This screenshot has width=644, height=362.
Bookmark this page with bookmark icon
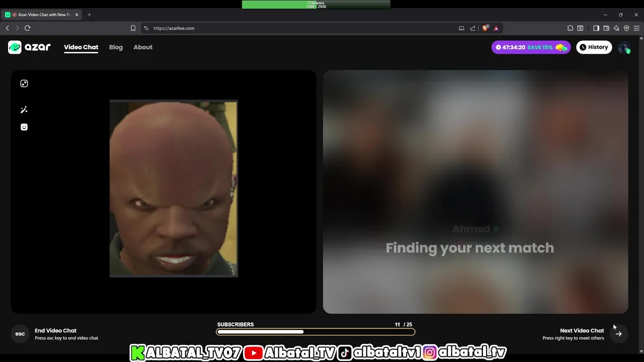click(x=133, y=28)
